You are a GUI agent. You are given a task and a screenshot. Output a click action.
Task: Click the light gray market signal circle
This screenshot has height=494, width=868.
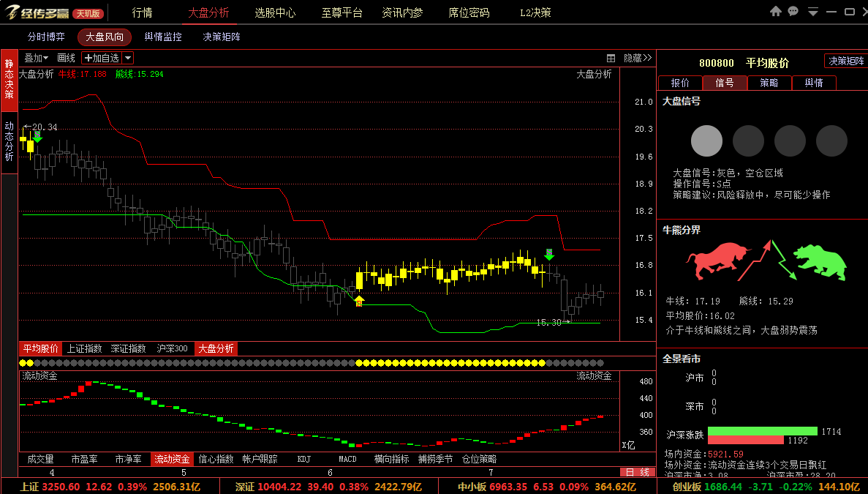706,141
